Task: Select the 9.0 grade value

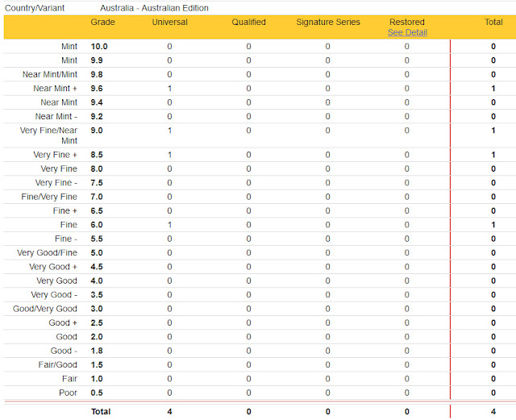Action: click(x=97, y=131)
